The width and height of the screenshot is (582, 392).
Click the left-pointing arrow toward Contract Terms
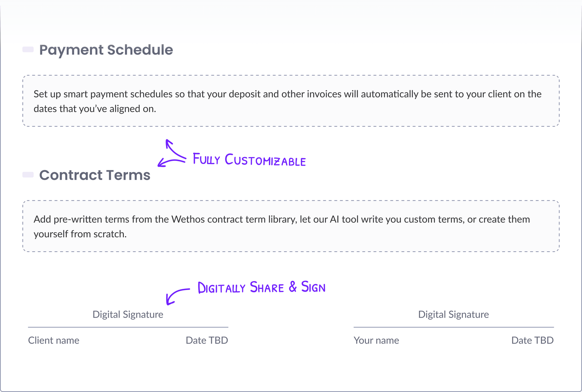point(171,162)
